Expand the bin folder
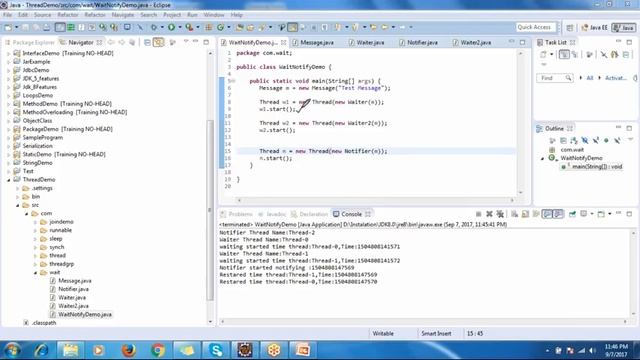 (18, 197)
